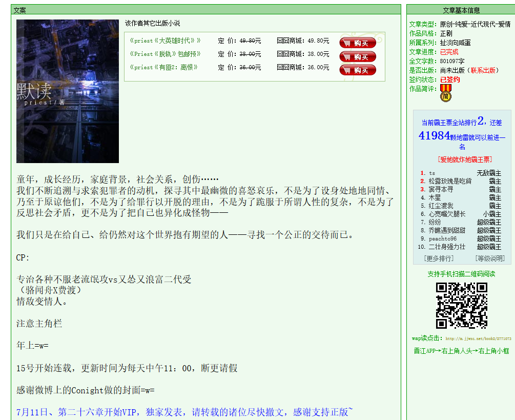
Task: Click the QR code for mobile reading
Action: pyautogui.click(x=462, y=305)
